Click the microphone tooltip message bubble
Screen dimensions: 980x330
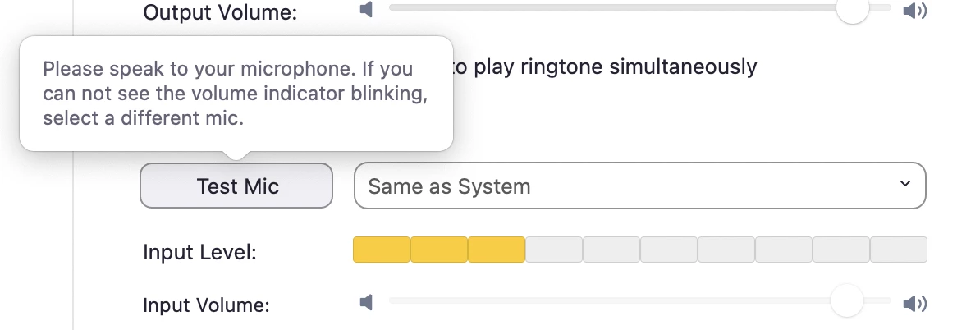pos(236,93)
